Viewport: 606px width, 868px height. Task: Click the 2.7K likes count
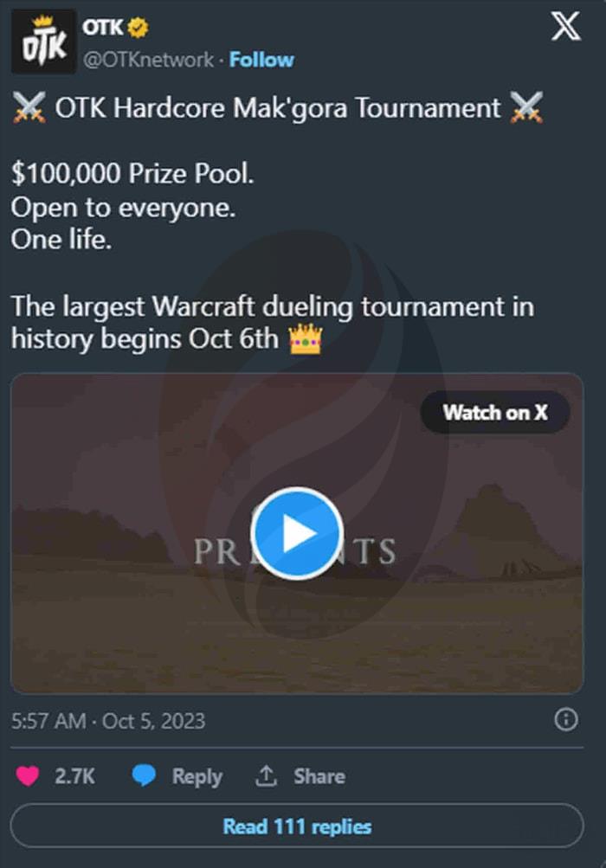74,776
